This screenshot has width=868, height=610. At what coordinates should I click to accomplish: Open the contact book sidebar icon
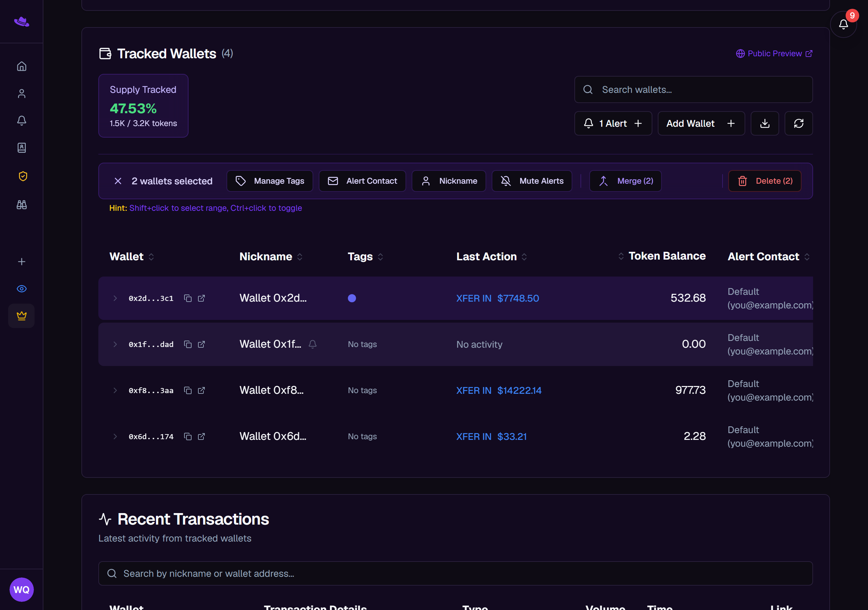22,147
